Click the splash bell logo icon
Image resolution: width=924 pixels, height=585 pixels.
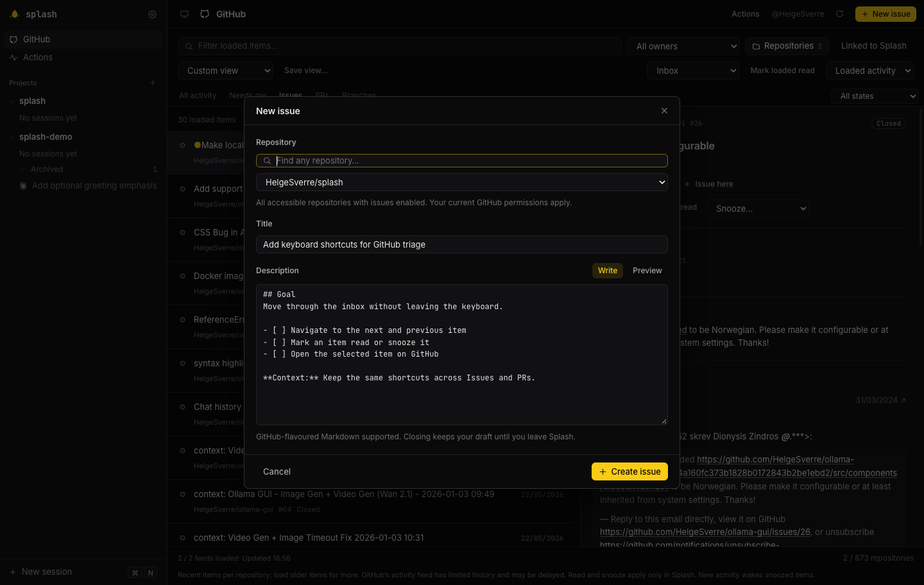tap(15, 14)
